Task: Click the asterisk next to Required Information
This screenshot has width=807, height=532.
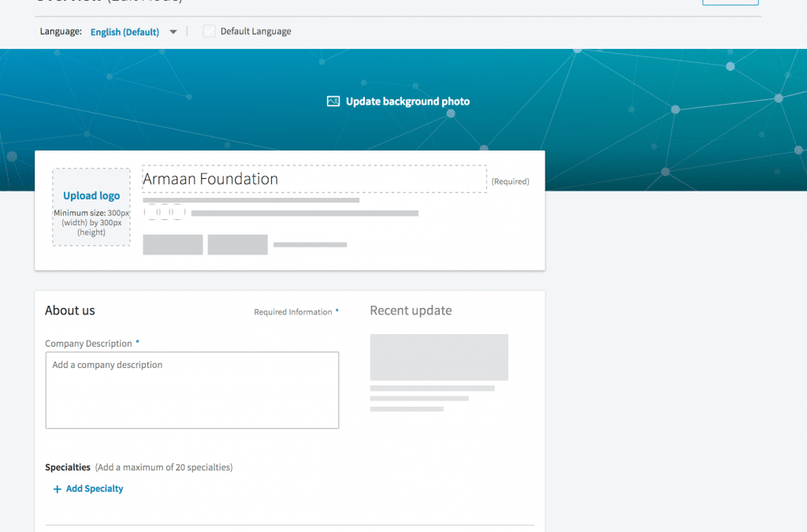Action: 337,310
